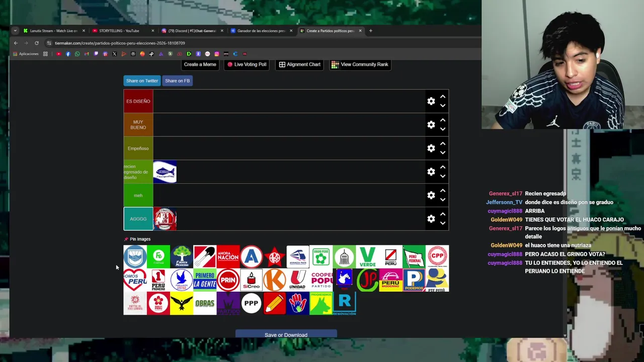Go back to previous page
Screen dimensions: 644x362
point(16,43)
